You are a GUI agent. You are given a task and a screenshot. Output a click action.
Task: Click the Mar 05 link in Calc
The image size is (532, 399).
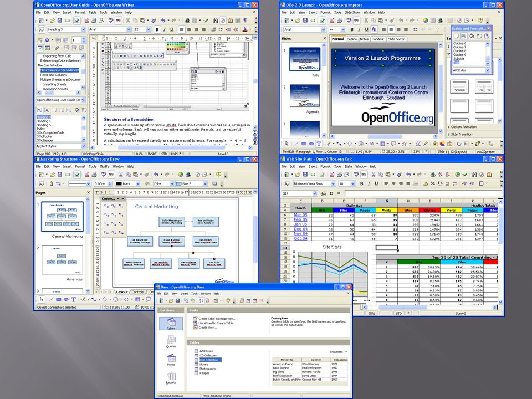click(300, 215)
